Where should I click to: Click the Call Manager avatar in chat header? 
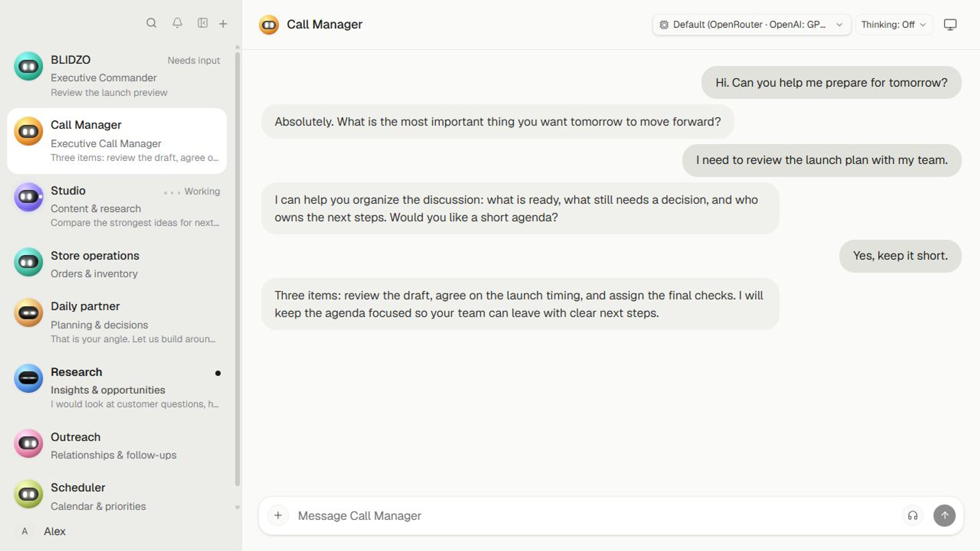[x=269, y=24]
